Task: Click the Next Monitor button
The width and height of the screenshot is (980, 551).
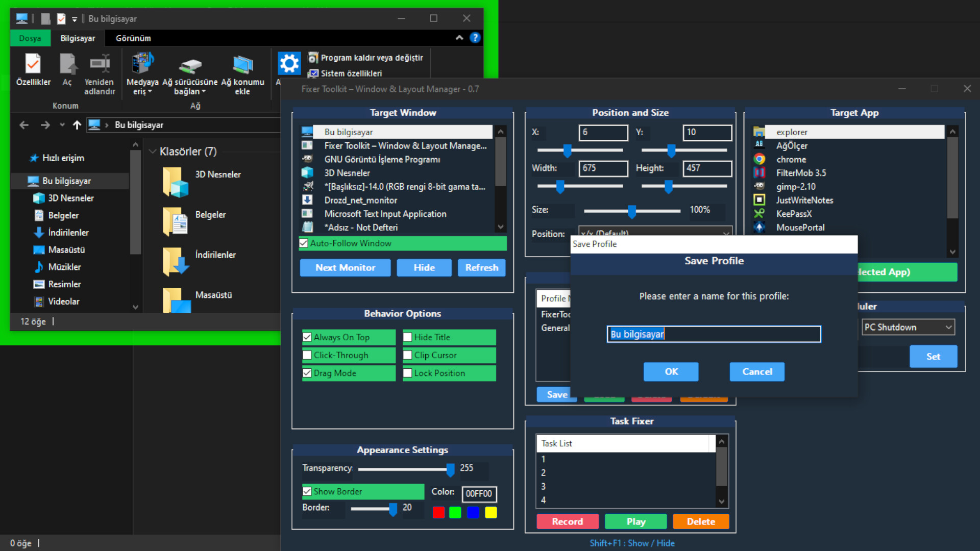Action: click(345, 267)
